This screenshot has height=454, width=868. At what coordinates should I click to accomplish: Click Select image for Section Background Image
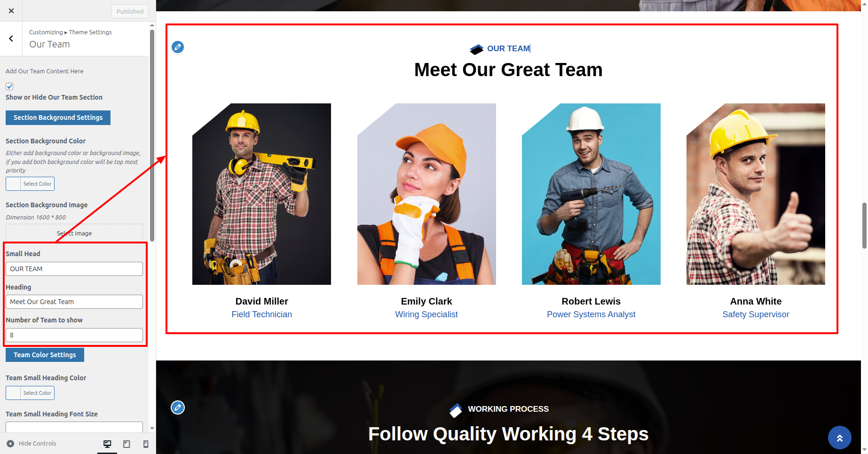(x=74, y=233)
